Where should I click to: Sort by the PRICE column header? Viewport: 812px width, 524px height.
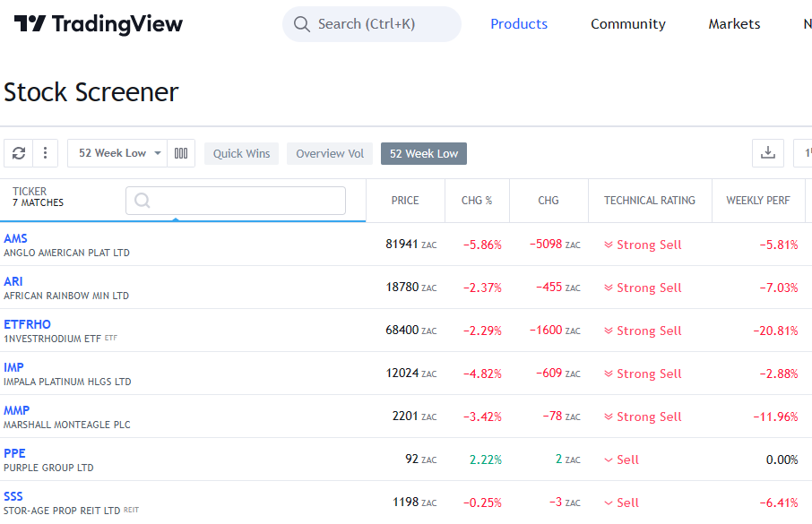pos(405,201)
